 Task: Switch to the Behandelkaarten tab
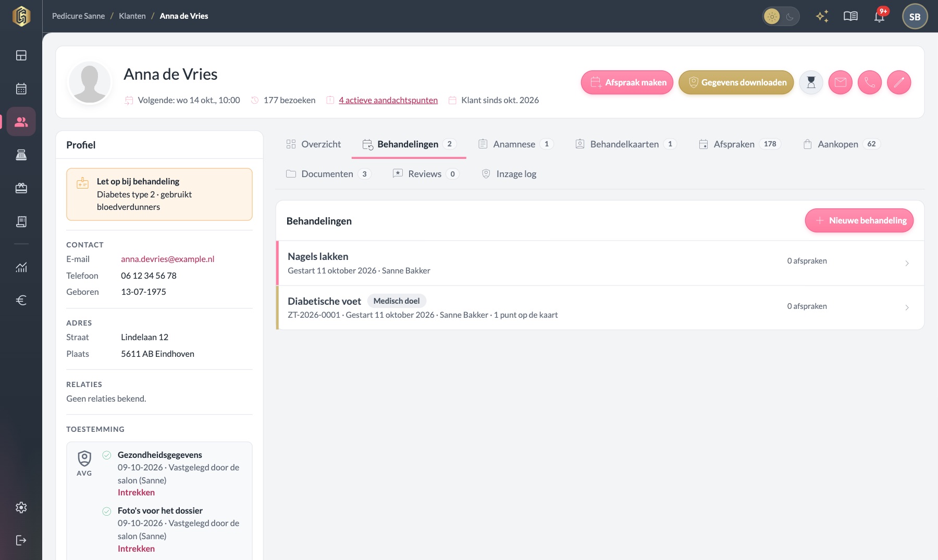pos(625,144)
